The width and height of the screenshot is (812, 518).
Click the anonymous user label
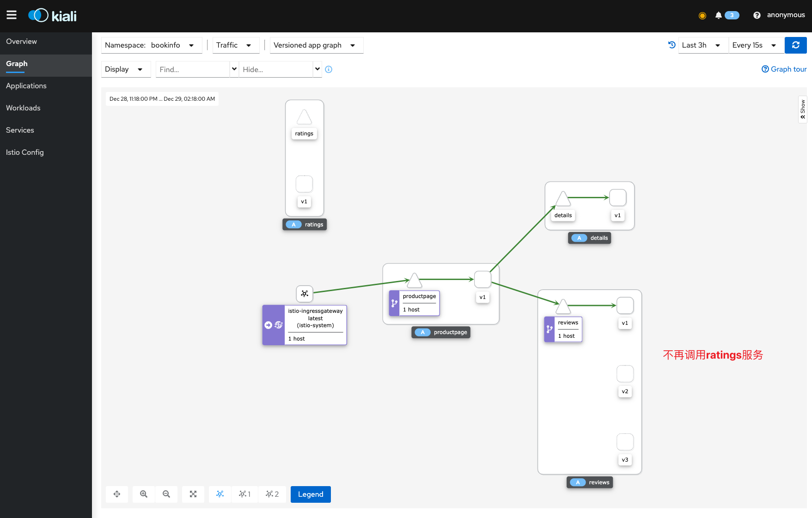(786, 15)
